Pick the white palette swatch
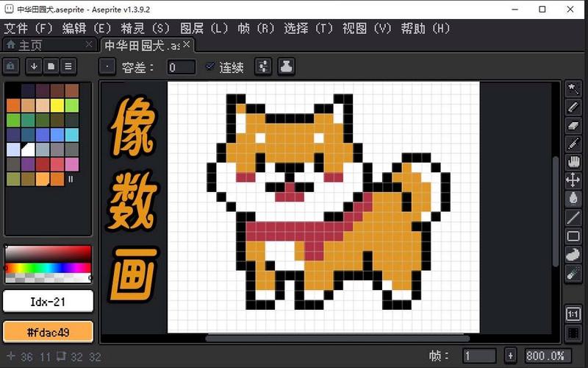The width and height of the screenshot is (588, 368). tap(28, 149)
